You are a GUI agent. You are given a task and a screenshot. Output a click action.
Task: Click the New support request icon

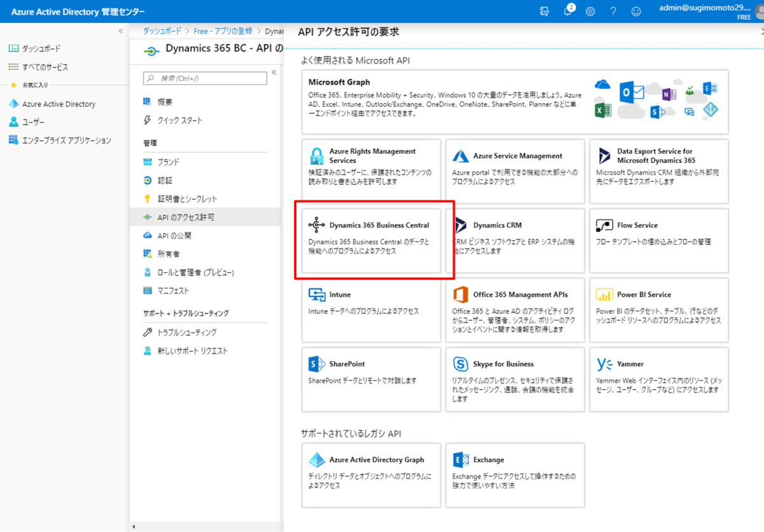148,351
